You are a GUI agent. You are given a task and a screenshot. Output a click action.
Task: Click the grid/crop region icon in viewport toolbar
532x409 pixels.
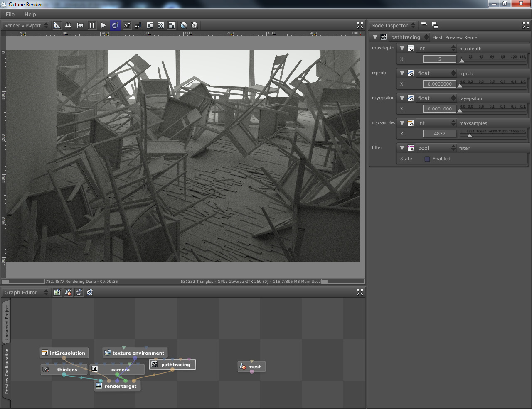coord(68,25)
